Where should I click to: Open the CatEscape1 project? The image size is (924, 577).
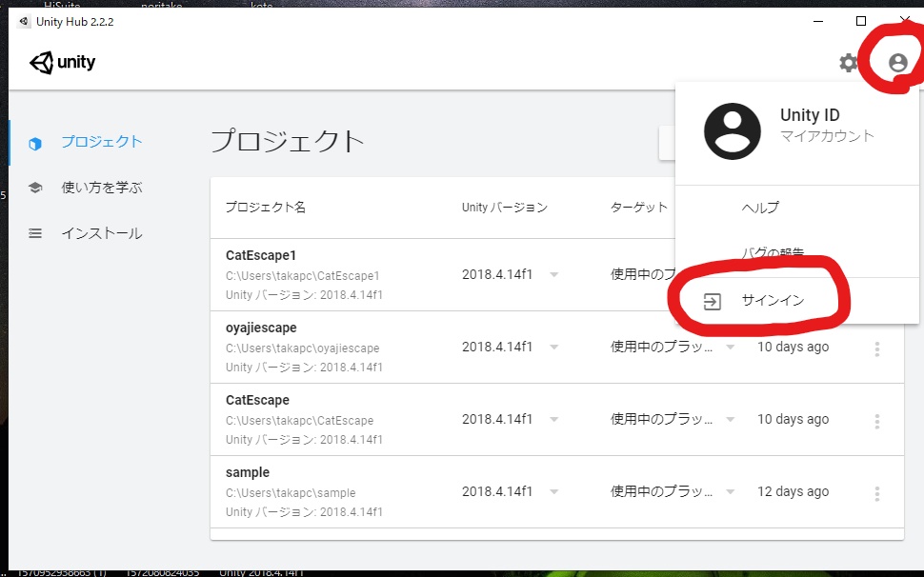[x=261, y=255]
